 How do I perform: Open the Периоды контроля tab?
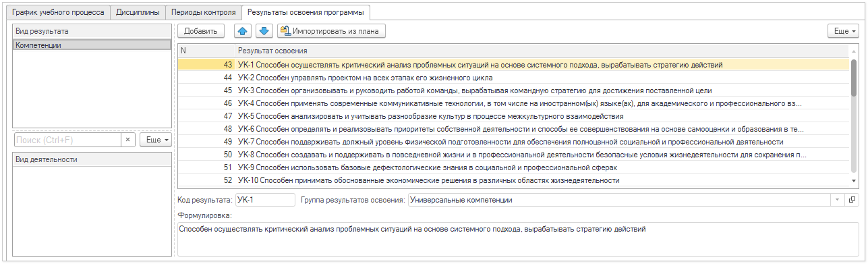point(204,12)
